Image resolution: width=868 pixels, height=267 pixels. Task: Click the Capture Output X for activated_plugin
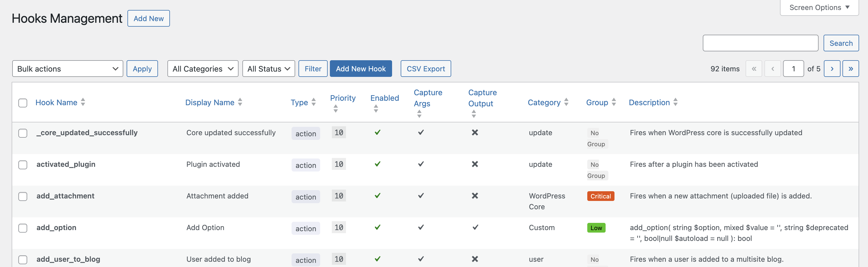point(475,164)
